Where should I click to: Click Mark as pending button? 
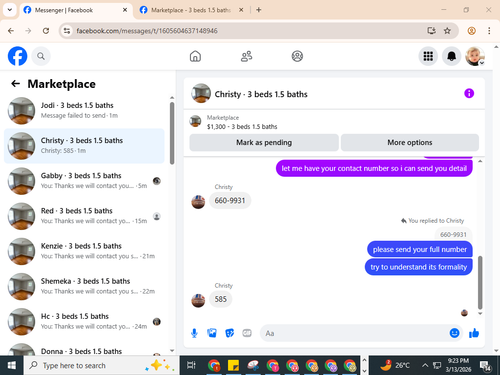264,142
